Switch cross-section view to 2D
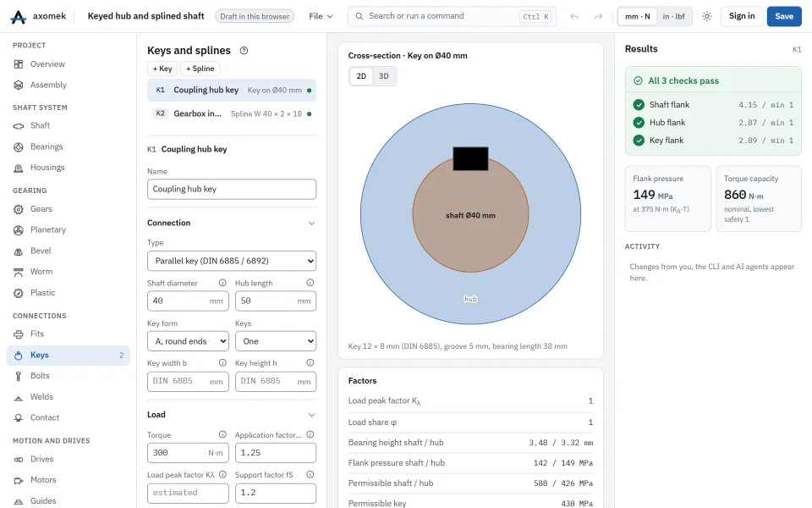The width and height of the screenshot is (812, 508). [x=361, y=76]
